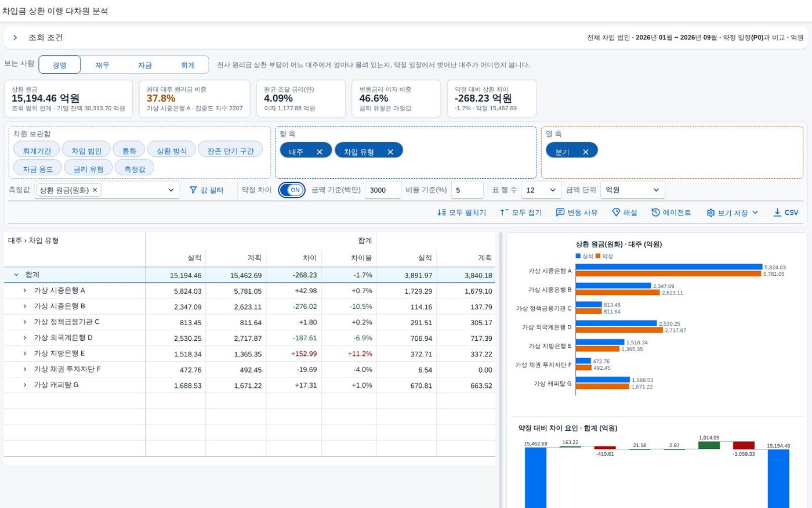Open the 표 행 수 dropdown

(542, 190)
